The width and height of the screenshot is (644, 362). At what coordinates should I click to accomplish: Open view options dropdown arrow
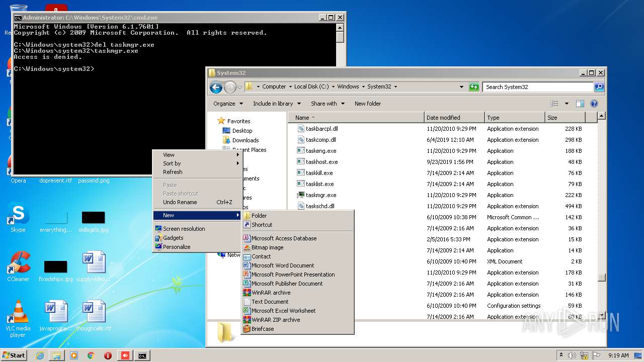567,104
